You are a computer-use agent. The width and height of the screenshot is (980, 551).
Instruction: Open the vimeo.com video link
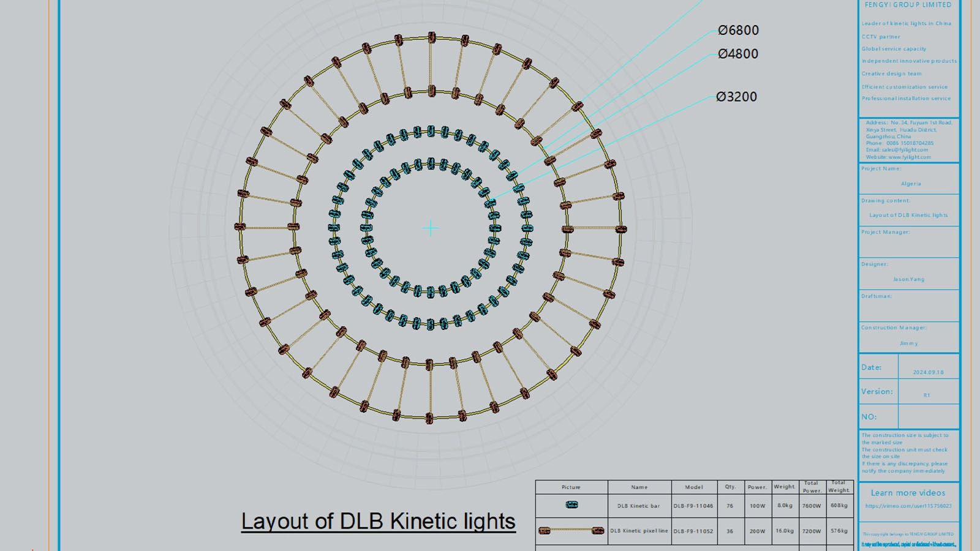tap(908, 506)
